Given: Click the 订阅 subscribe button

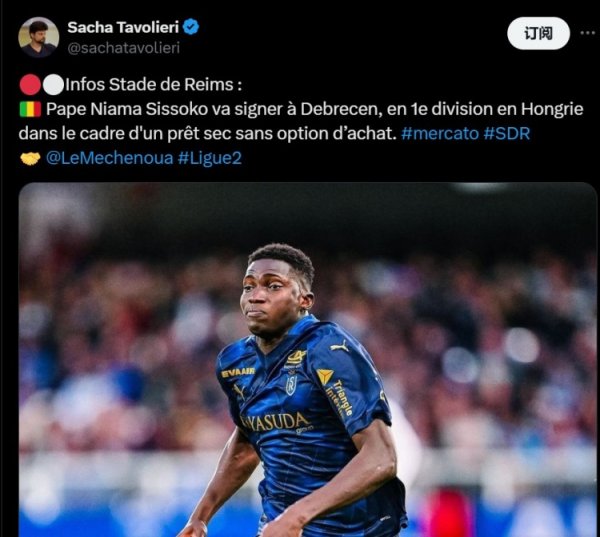Looking at the screenshot, I should click(538, 33).
